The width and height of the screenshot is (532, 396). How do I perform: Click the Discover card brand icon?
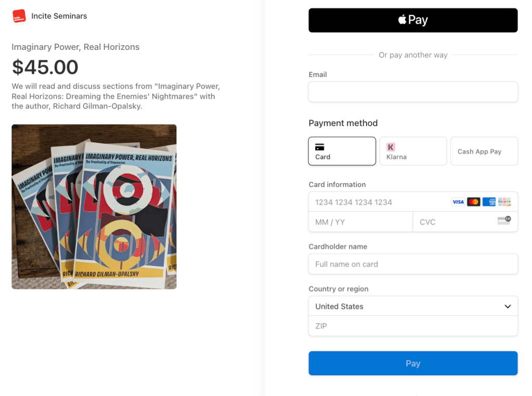tap(504, 202)
